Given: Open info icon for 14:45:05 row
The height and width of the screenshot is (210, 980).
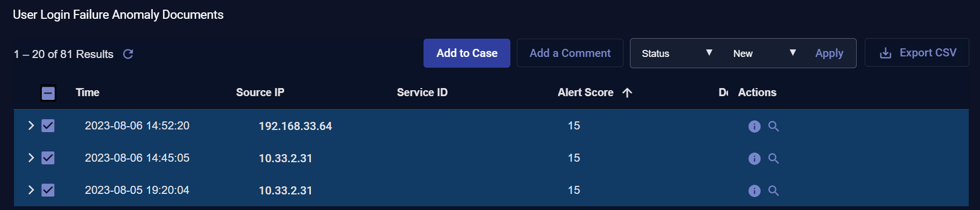Looking at the screenshot, I should point(754,158).
